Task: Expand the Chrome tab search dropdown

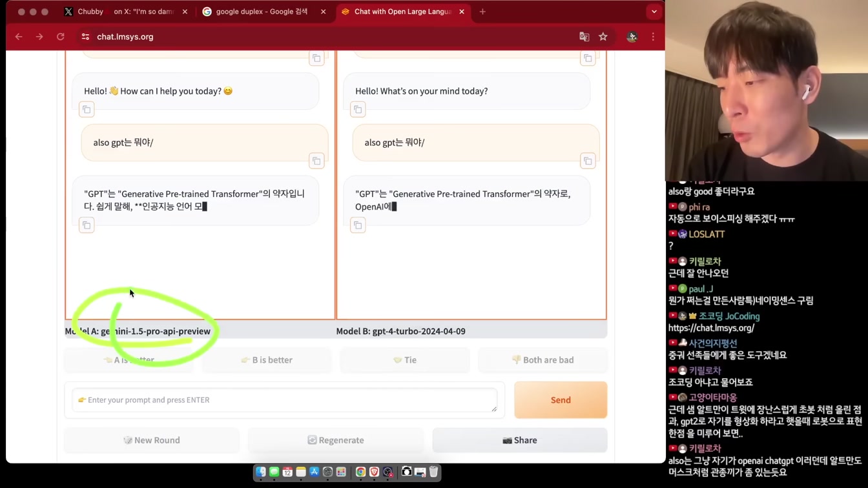Action: point(654,12)
